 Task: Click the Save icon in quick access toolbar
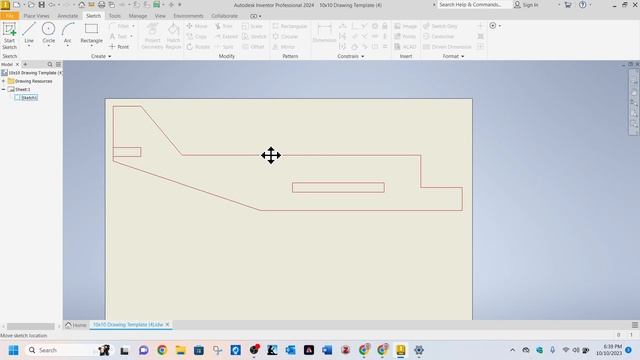(x=42, y=5)
